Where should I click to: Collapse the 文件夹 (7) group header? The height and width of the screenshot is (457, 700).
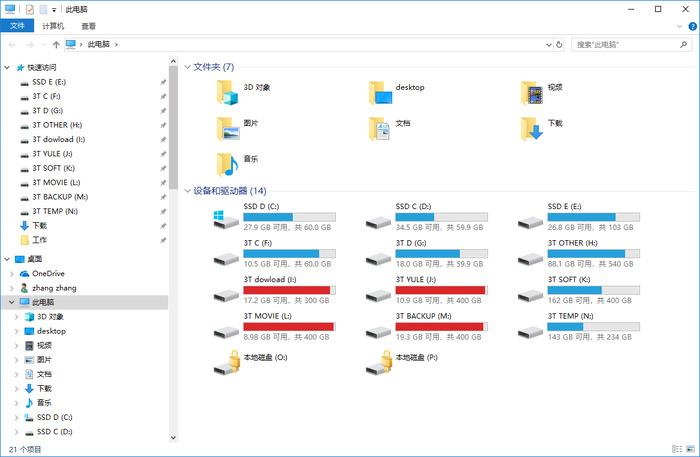[x=187, y=67]
